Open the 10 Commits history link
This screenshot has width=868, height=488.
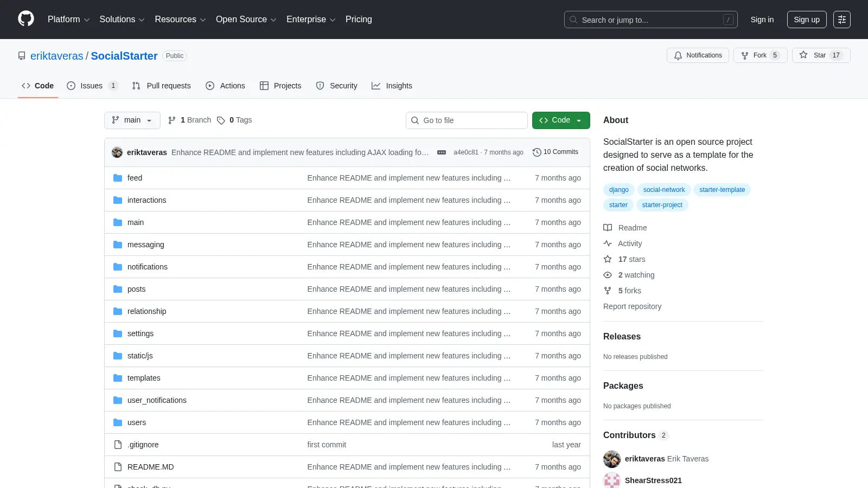556,152
